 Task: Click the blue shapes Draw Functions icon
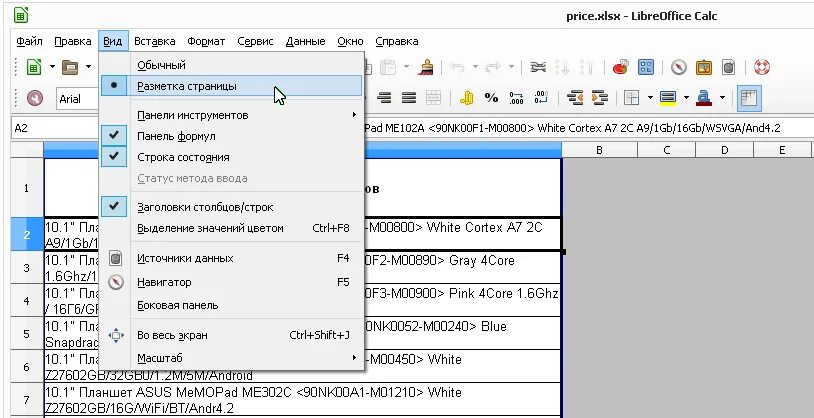[646, 67]
